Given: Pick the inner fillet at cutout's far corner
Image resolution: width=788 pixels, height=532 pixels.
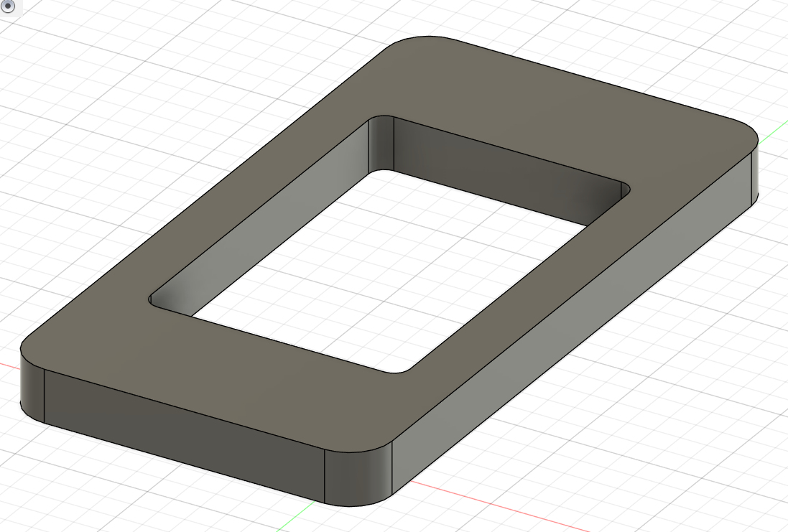Looking at the screenshot, I should coord(381,144).
